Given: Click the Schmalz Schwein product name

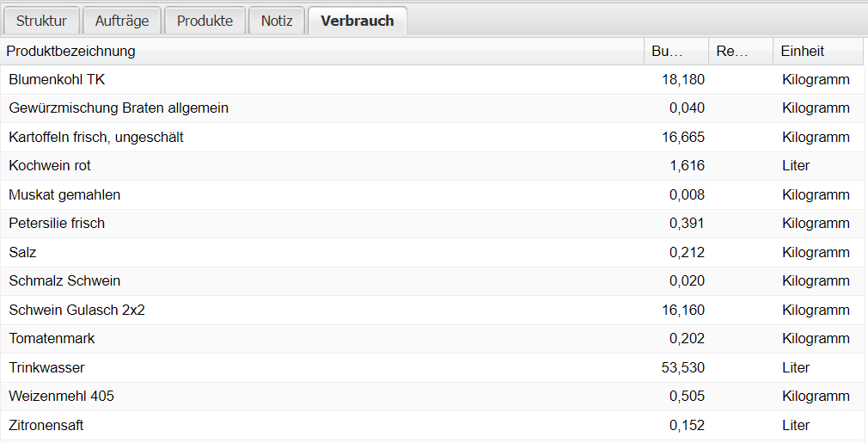Looking at the screenshot, I should coord(64,281).
